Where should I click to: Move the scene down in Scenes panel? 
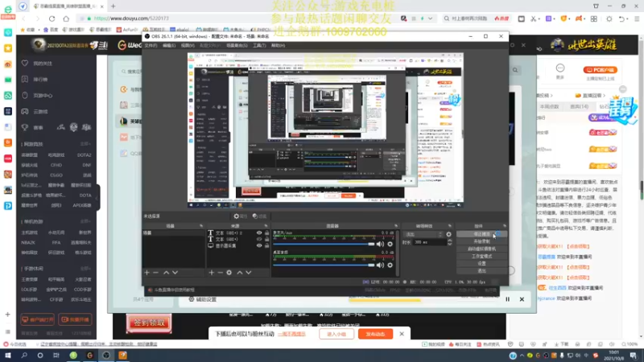[x=175, y=273]
